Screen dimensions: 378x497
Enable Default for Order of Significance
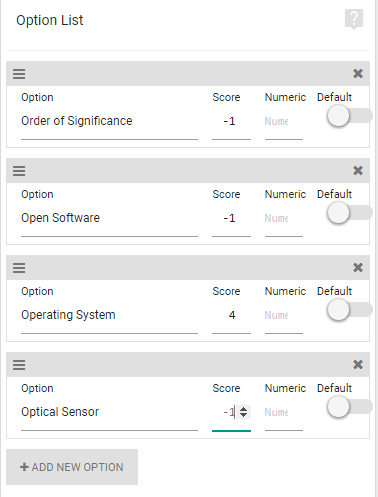click(349, 116)
